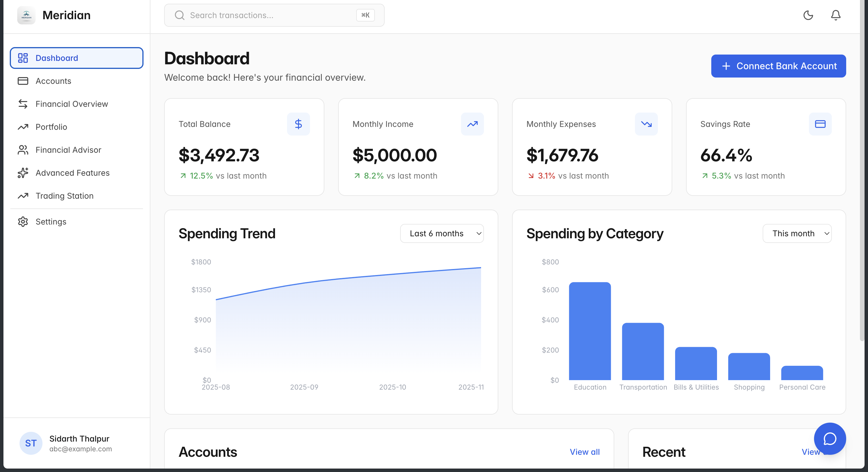Image resolution: width=868 pixels, height=472 pixels.
Task: Open the Portfolio section
Action: point(51,127)
